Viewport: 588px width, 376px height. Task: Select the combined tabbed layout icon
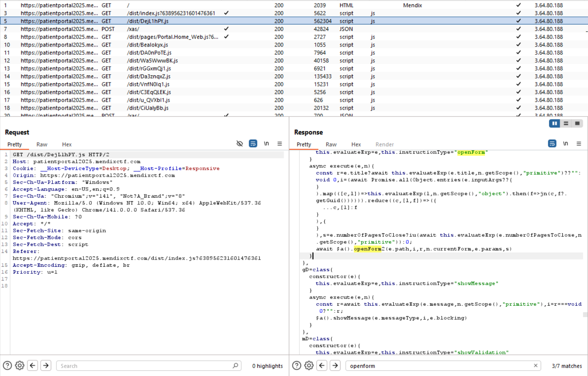[x=577, y=123]
